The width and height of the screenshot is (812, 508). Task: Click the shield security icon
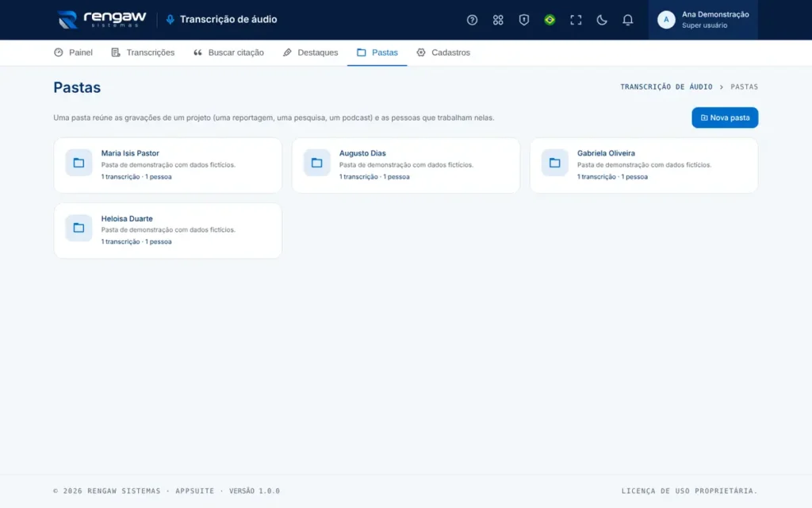(523, 20)
